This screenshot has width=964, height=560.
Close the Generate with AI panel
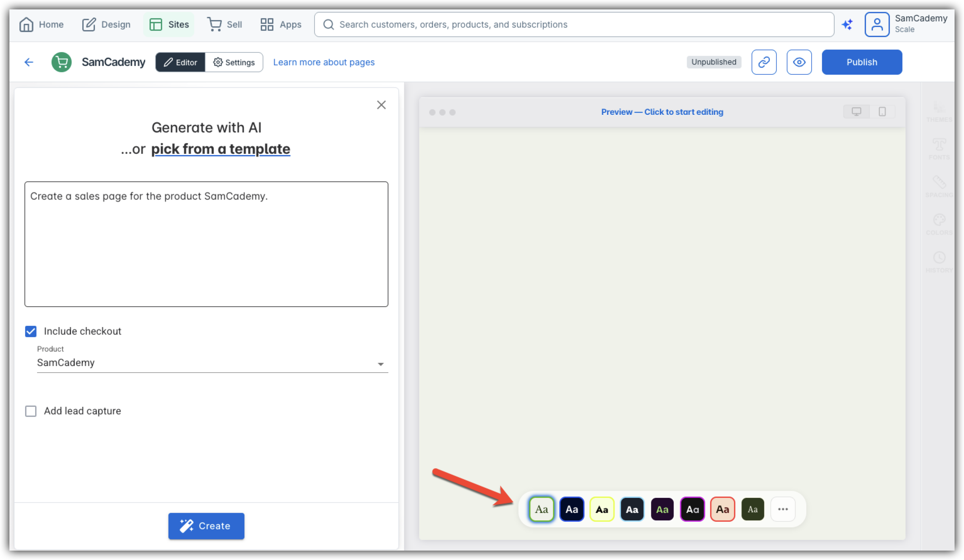click(x=381, y=105)
